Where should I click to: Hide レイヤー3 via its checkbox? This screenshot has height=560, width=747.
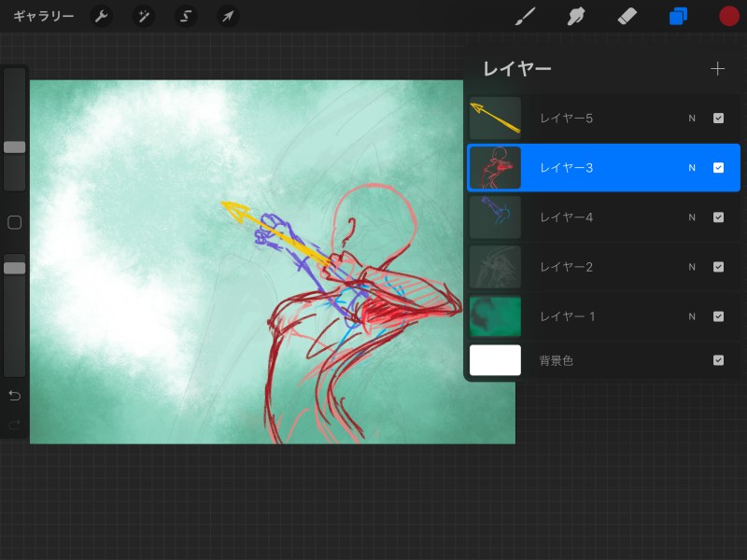tap(718, 168)
